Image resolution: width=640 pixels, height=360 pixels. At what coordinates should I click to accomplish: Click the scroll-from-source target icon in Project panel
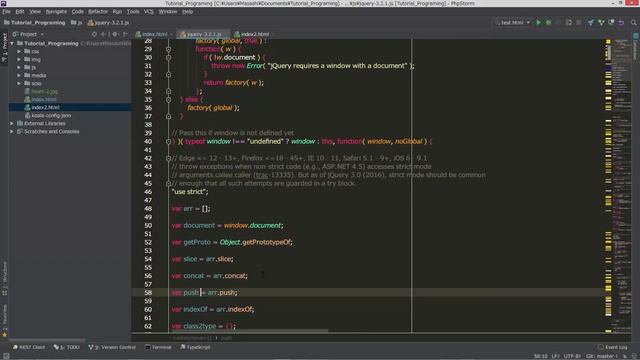click(x=94, y=34)
